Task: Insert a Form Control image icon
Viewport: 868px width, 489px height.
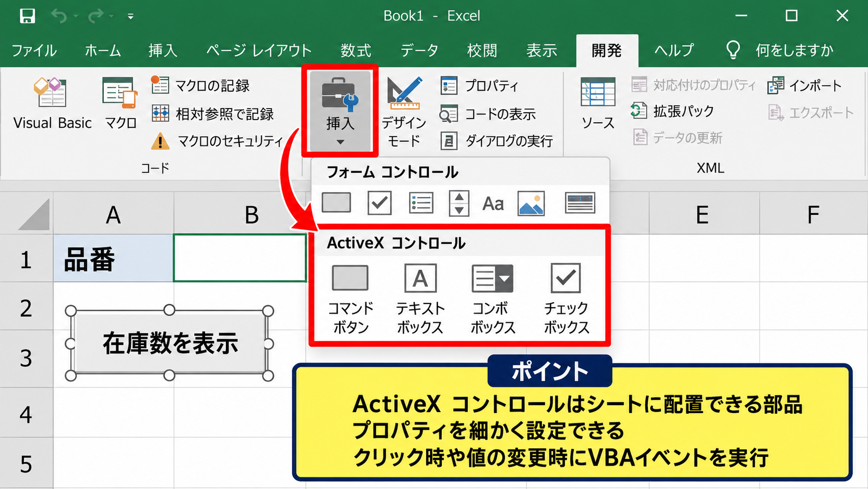Action: [x=531, y=203]
